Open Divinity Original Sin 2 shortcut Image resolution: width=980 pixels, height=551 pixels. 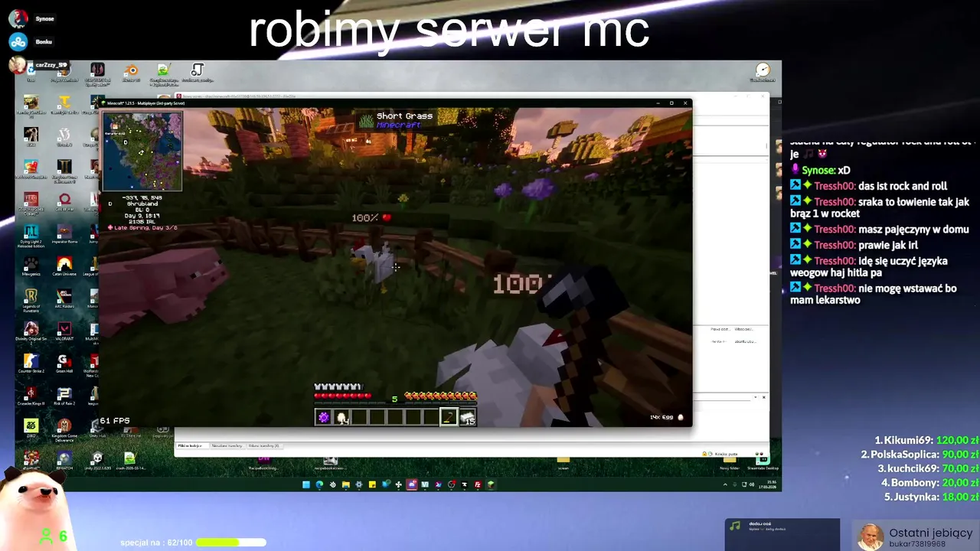[31, 332]
